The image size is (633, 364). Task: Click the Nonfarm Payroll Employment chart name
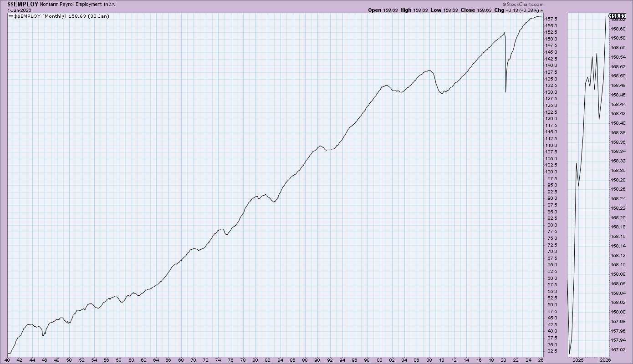coord(71,4)
